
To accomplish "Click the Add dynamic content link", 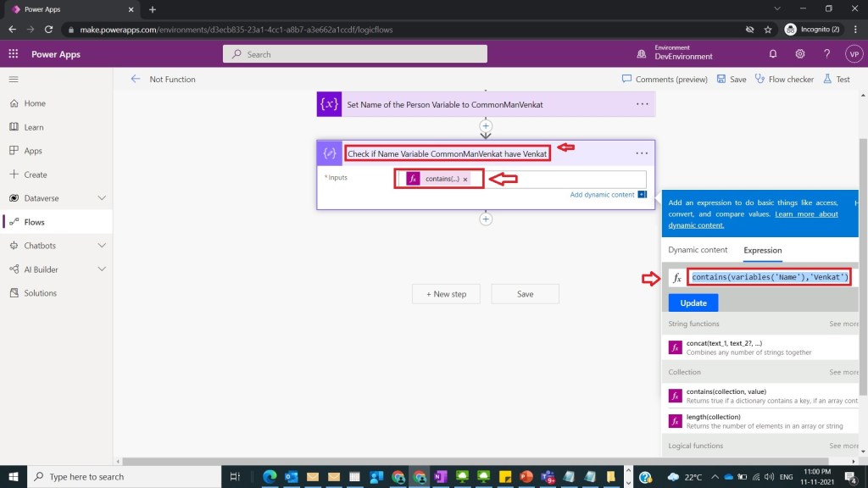I will pyautogui.click(x=602, y=195).
